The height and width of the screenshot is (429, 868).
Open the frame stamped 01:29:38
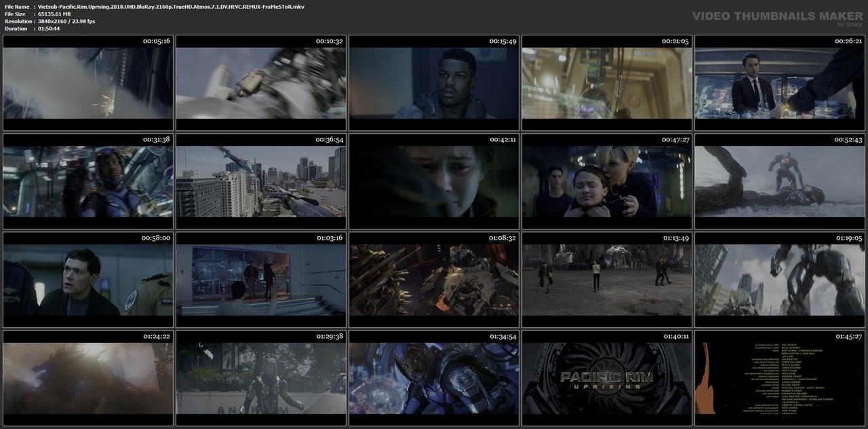(x=261, y=377)
